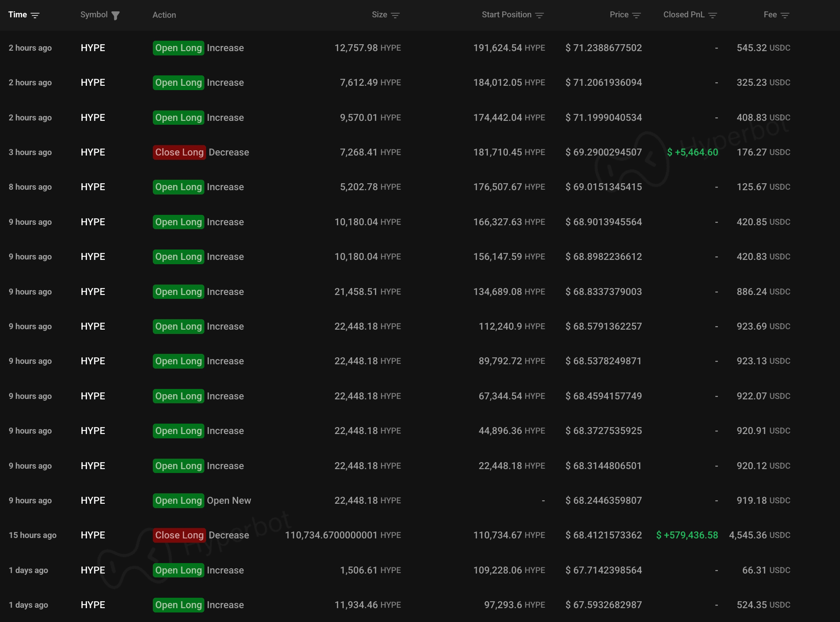Click the Size column sort icon

coord(395,15)
